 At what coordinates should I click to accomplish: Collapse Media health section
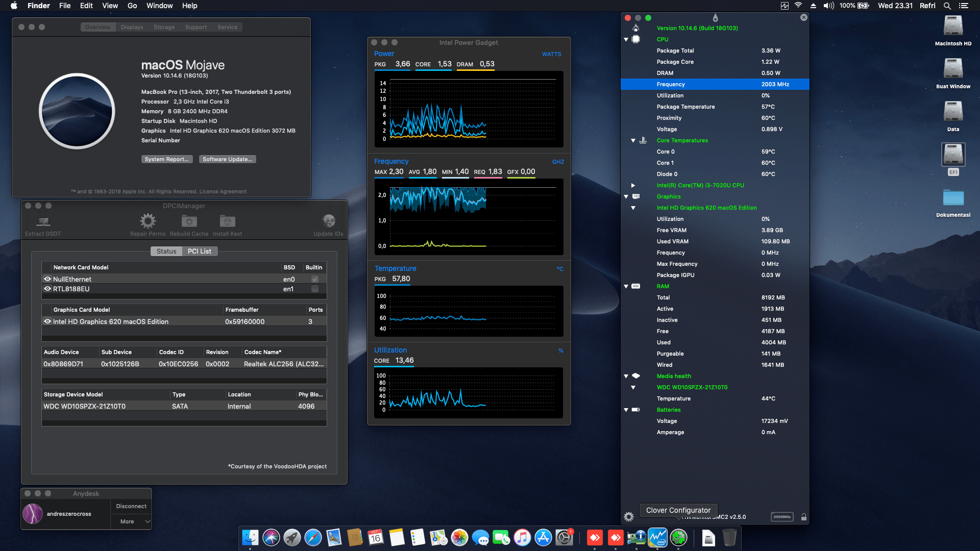(x=626, y=376)
